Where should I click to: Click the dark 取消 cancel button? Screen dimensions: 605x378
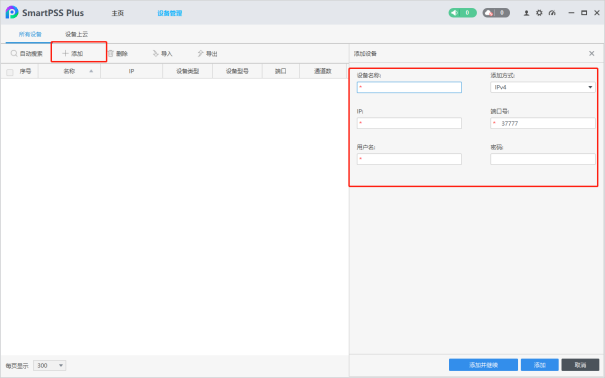pyautogui.click(x=580, y=365)
